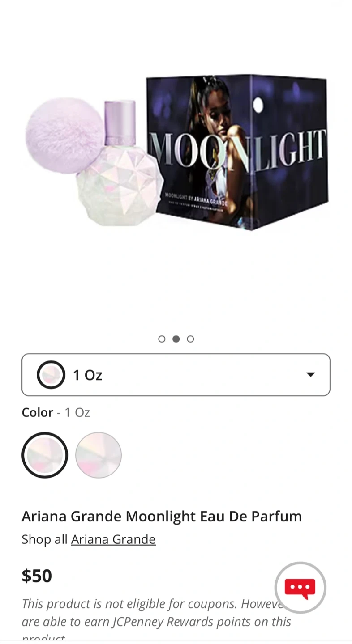The image size is (352, 644).
Task: Click the Color - 1 Oz label
Action: (x=56, y=412)
